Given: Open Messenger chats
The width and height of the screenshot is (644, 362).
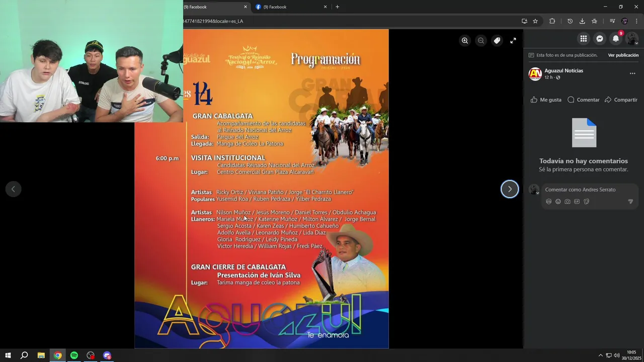Looking at the screenshot, I should tap(600, 39).
